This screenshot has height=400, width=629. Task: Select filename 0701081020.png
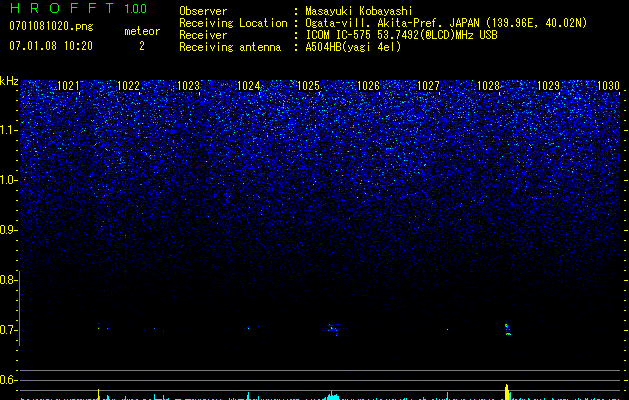point(51,27)
